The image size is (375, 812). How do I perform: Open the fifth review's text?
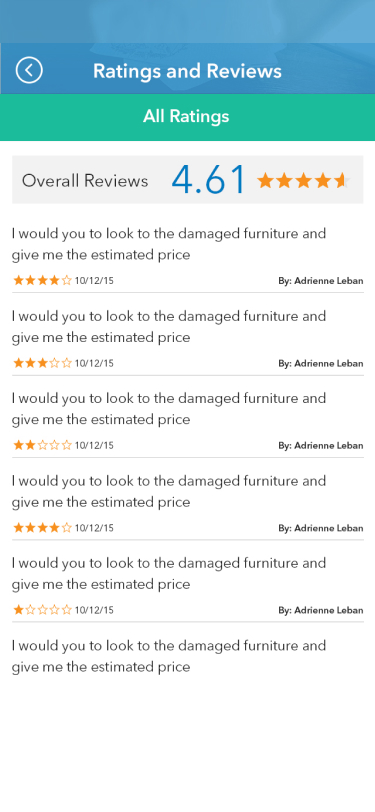pyautogui.click(x=169, y=573)
